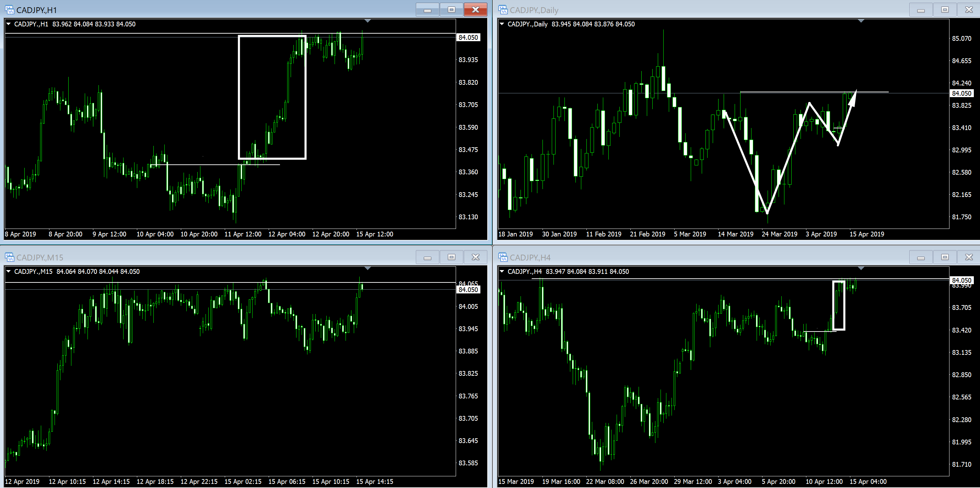The height and width of the screenshot is (488, 980).
Task: Close the CADJPY,H1 chart with red X
Action: (x=475, y=10)
